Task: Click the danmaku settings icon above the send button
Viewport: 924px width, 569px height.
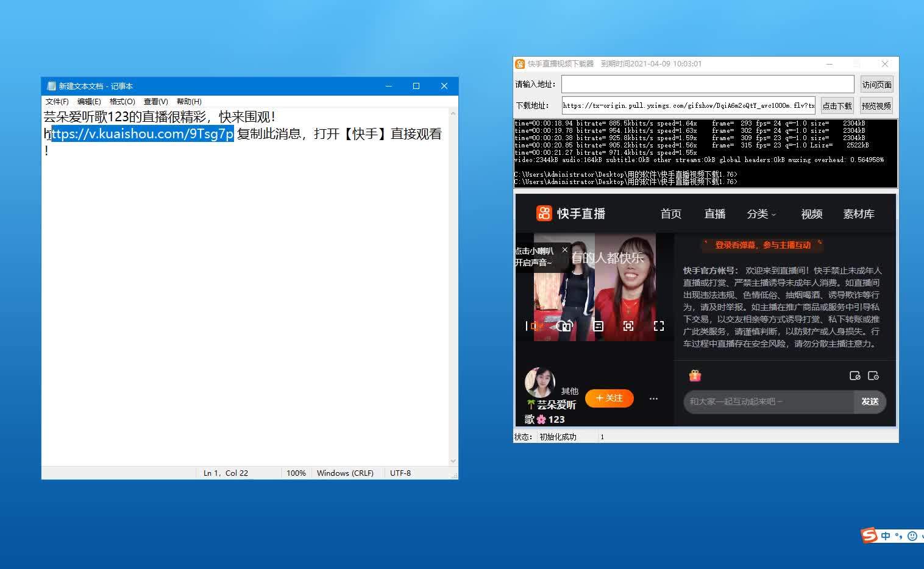Action: pos(873,375)
